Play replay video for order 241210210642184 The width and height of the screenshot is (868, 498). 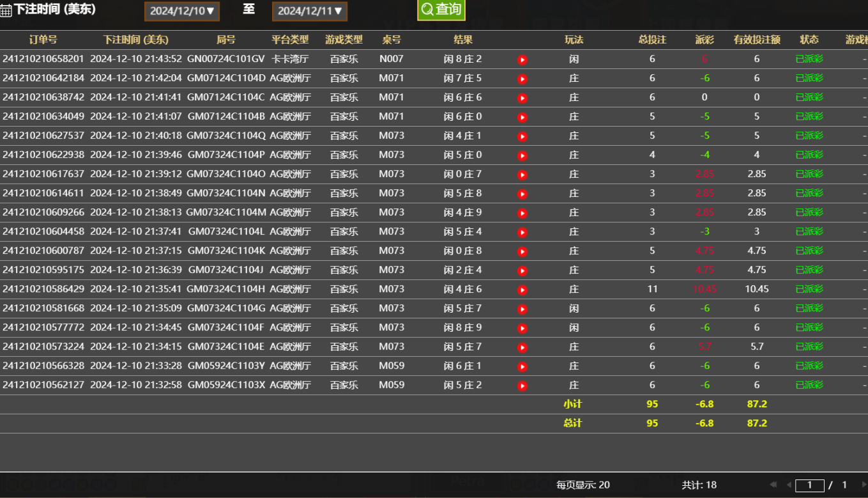click(522, 79)
